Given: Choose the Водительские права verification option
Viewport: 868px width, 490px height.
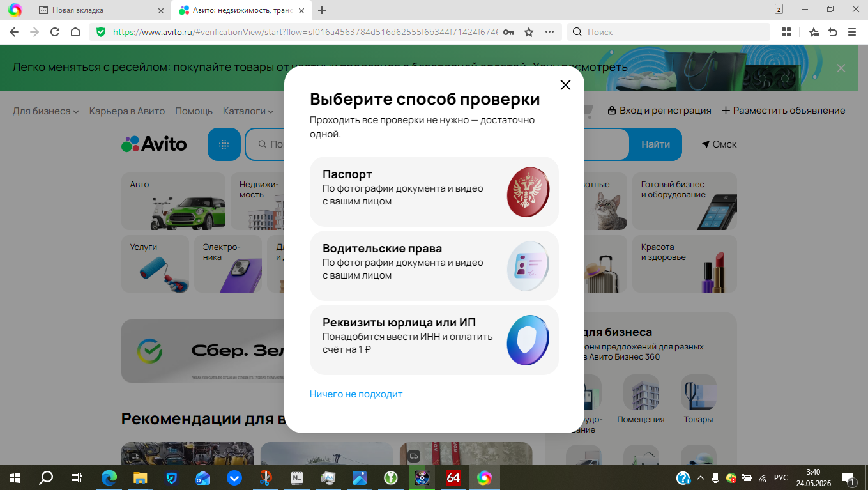Looking at the screenshot, I should pyautogui.click(x=434, y=266).
